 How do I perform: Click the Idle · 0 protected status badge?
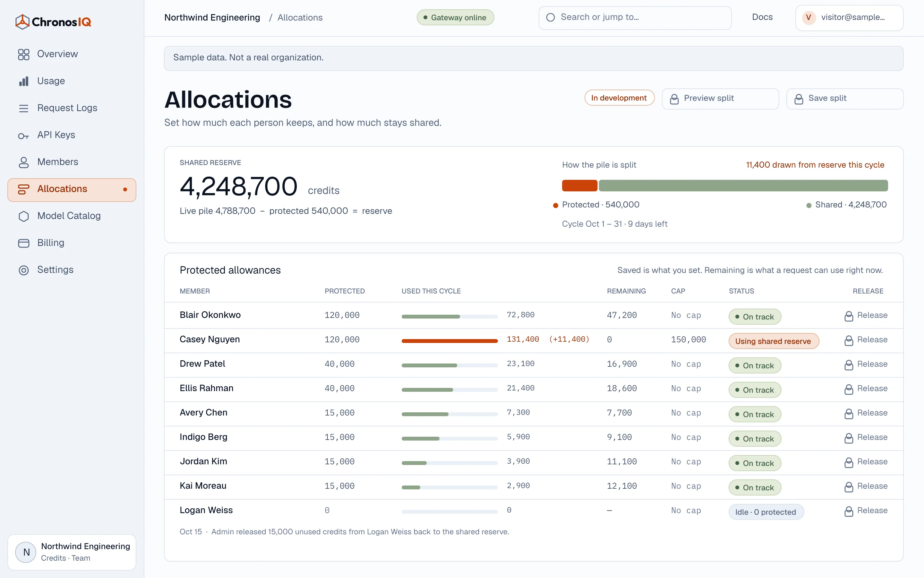pos(766,512)
